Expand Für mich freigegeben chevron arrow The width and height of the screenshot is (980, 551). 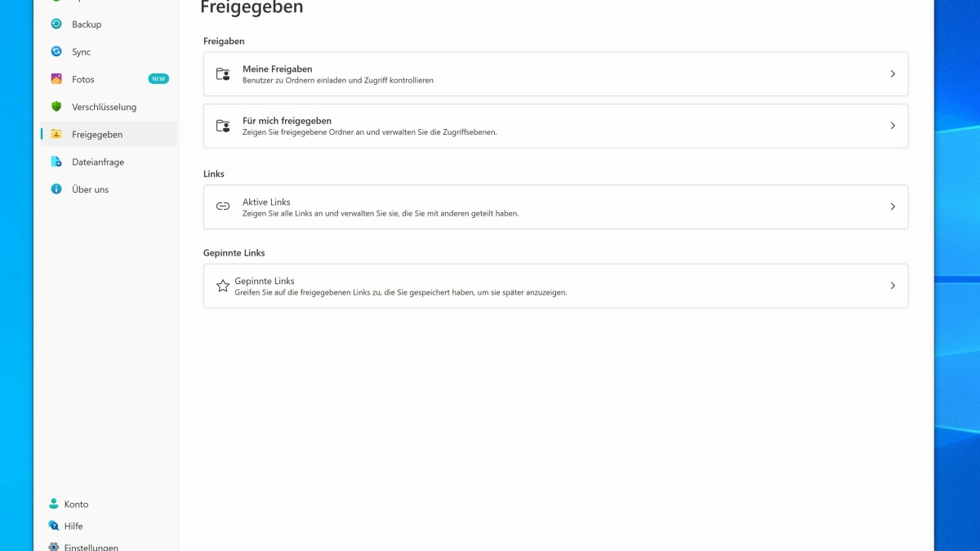tap(893, 126)
